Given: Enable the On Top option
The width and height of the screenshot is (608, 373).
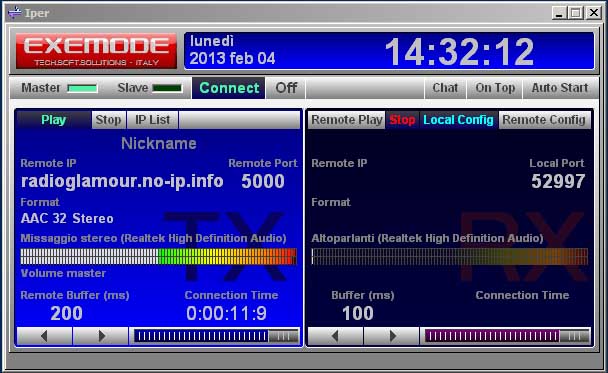Looking at the screenshot, I should coord(495,88).
